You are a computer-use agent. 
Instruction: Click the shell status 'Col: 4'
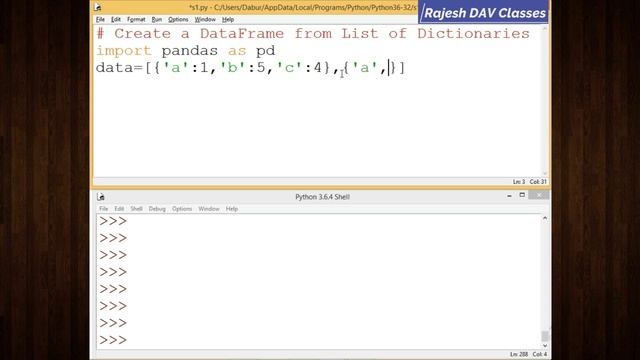[x=540, y=354]
